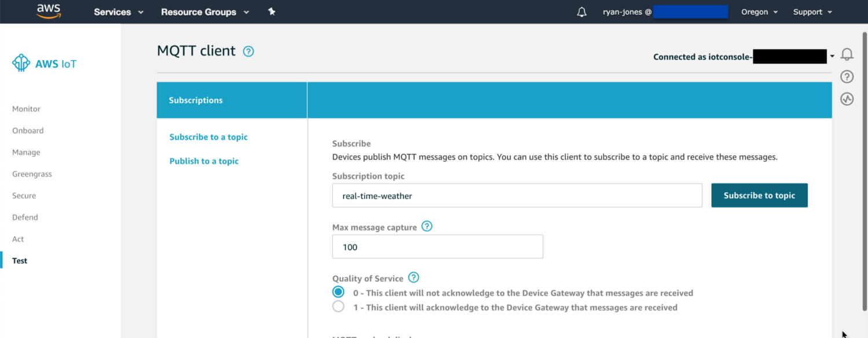Show help for Max message capture
The width and height of the screenshot is (868, 338).
point(427,226)
